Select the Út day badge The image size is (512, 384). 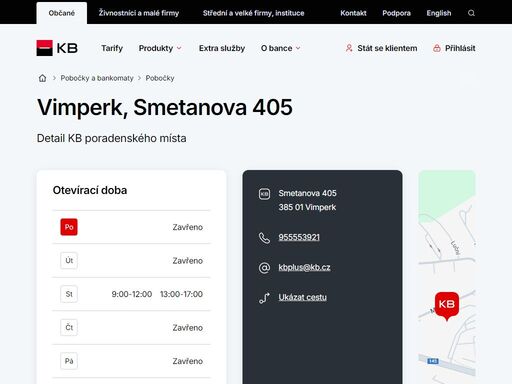(x=69, y=260)
